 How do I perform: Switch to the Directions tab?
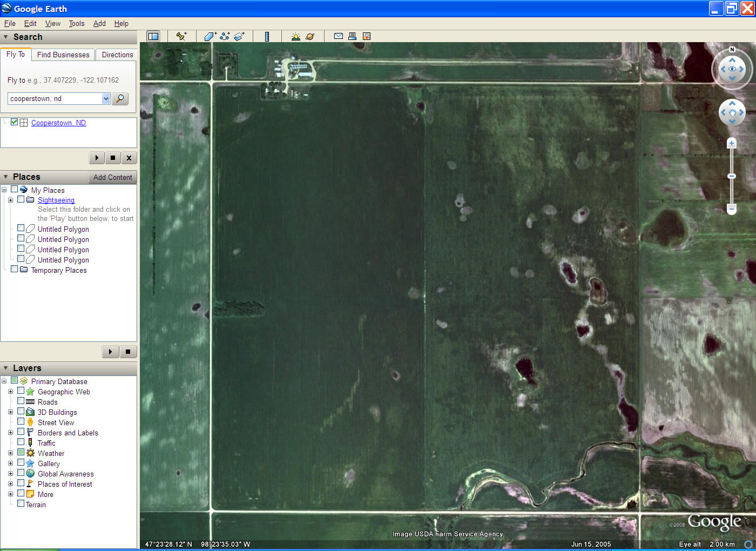[x=117, y=55]
